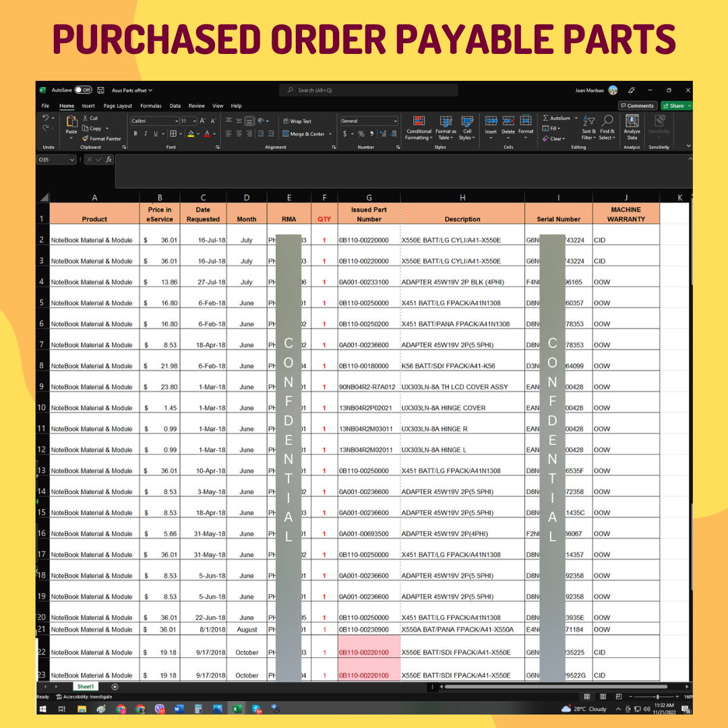
Task: Click the Save disk icon
Action: (100, 90)
